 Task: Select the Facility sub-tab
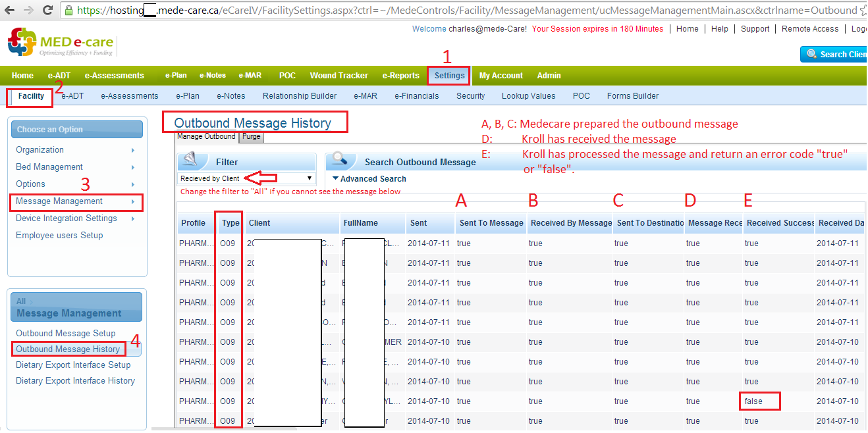click(x=31, y=96)
